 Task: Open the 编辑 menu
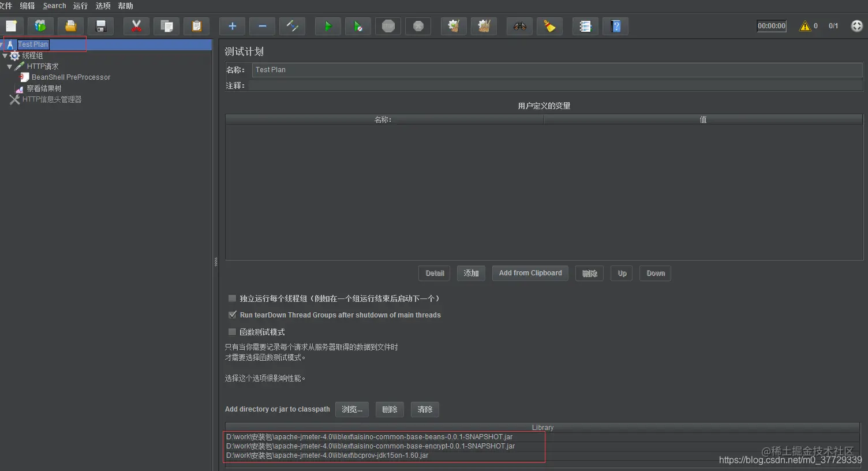coord(27,6)
